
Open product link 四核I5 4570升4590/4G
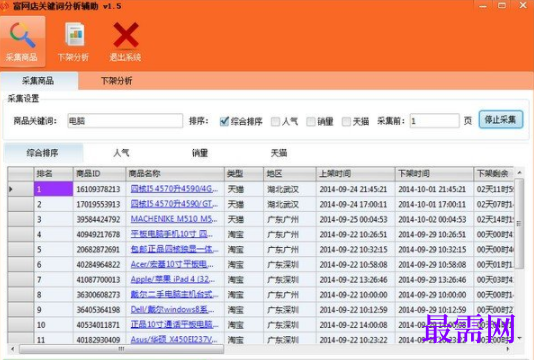coord(174,189)
